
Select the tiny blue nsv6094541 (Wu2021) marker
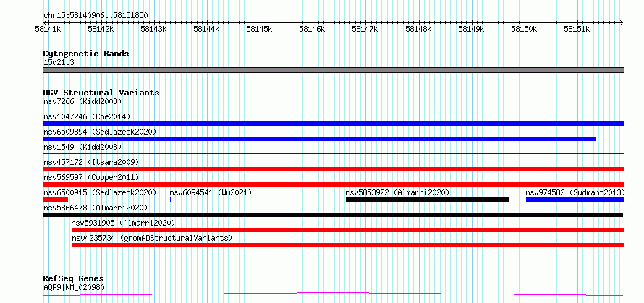point(171,200)
